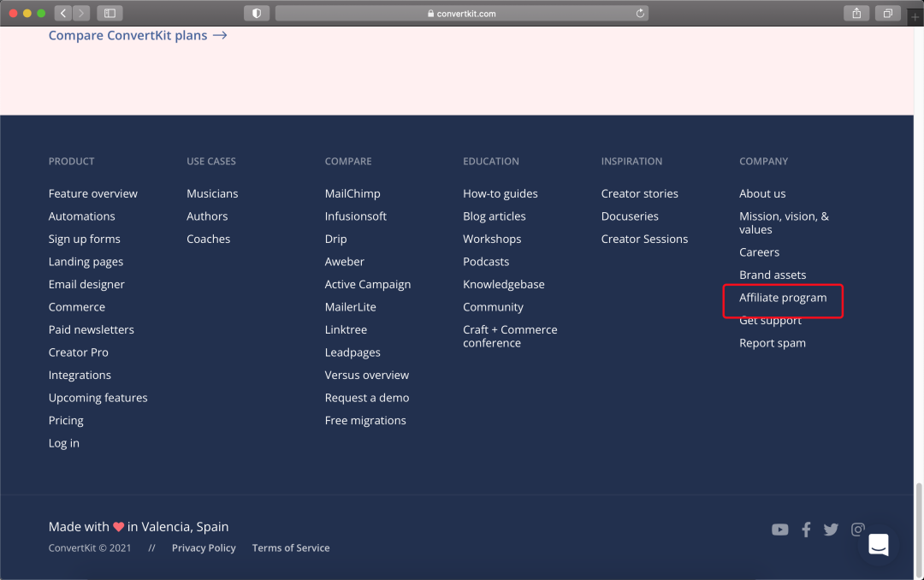The image size is (924, 580).
Task: Toggle the Safari sidebar button
Action: pyautogui.click(x=110, y=13)
